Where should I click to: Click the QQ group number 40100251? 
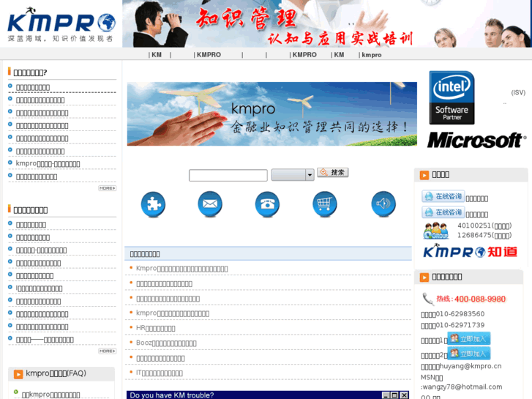pyautogui.click(x=474, y=225)
